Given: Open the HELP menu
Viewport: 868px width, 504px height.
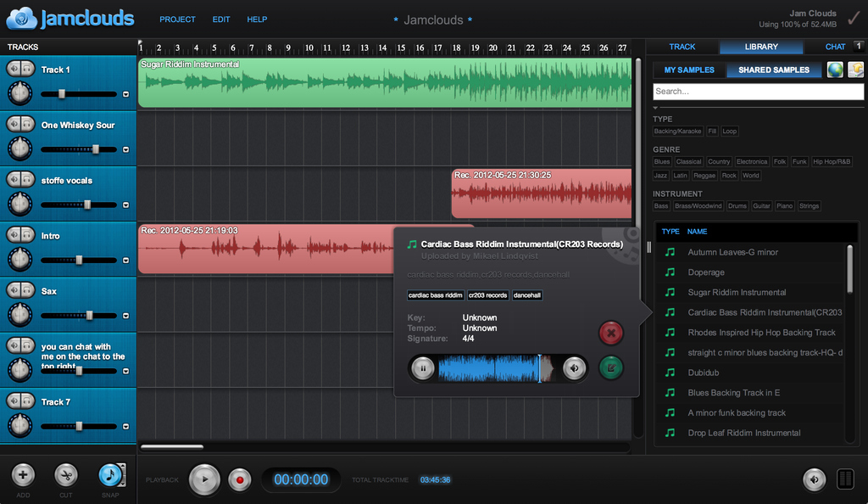Looking at the screenshot, I should pos(257,20).
